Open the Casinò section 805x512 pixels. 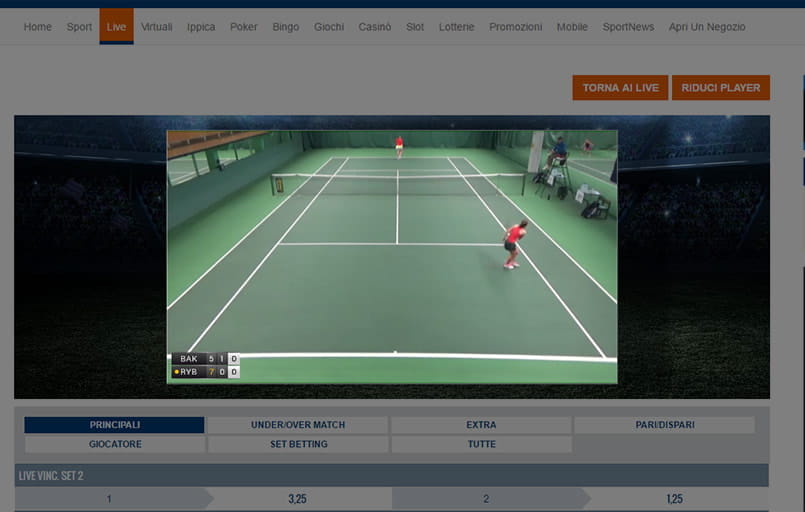pos(375,27)
